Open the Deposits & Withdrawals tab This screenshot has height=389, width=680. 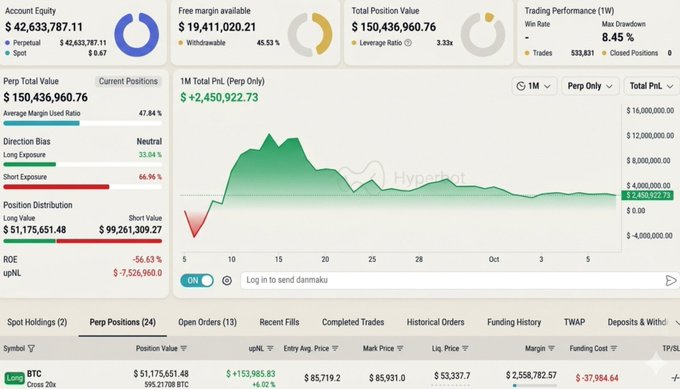(637, 322)
